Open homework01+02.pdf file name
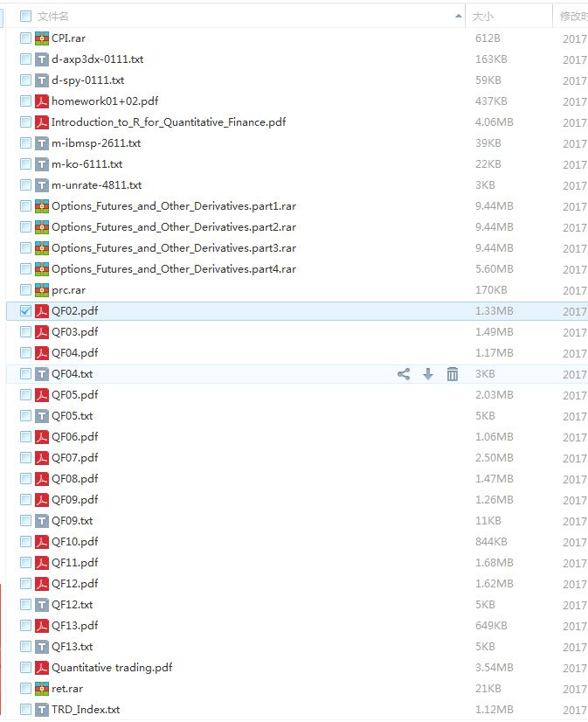Screen dimensions: 588x722 point(105,101)
